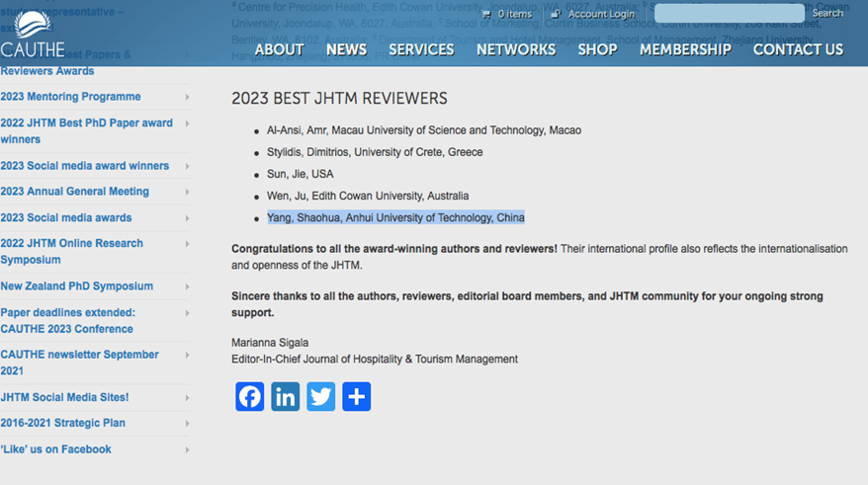Click arrow beside 2022 JHTM Best PhD Paper

[187, 123]
